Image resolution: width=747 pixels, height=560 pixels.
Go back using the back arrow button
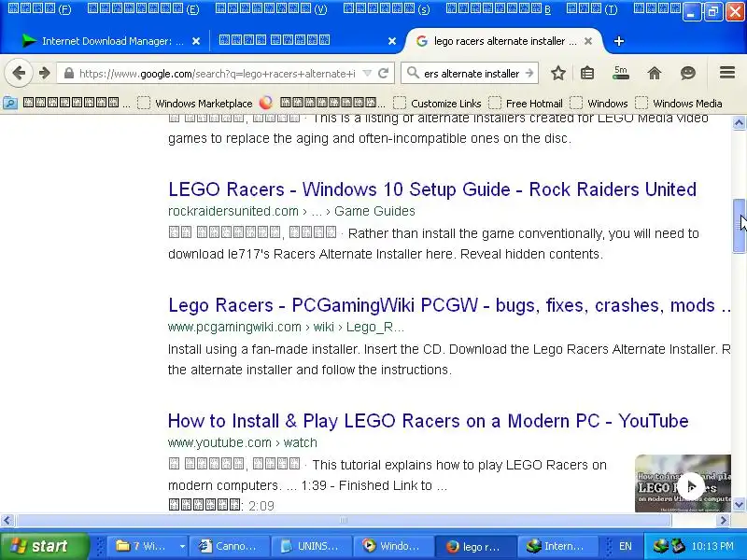tap(19, 74)
